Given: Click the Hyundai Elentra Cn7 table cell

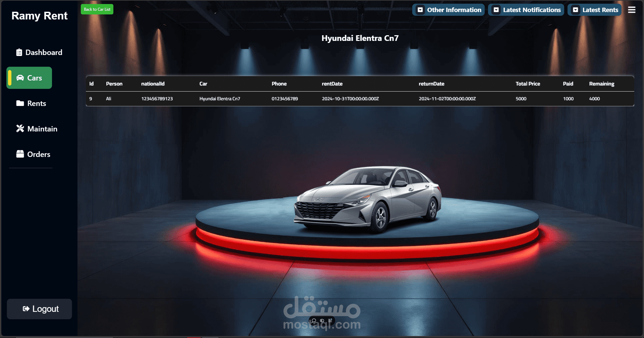Looking at the screenshot, I should [220, 99].
